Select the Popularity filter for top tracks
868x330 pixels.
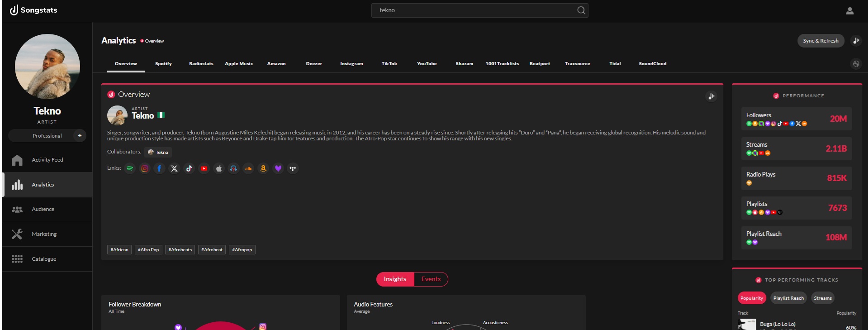tap(752, 298)
